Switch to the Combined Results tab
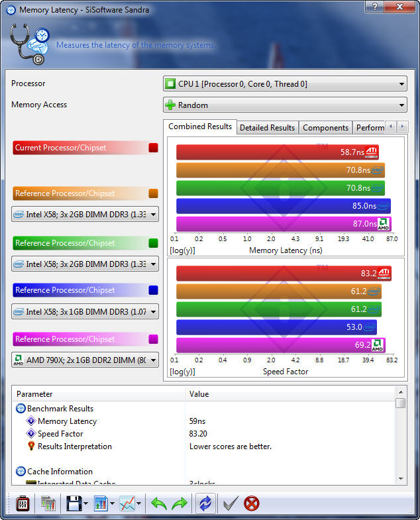 point(200,127)
